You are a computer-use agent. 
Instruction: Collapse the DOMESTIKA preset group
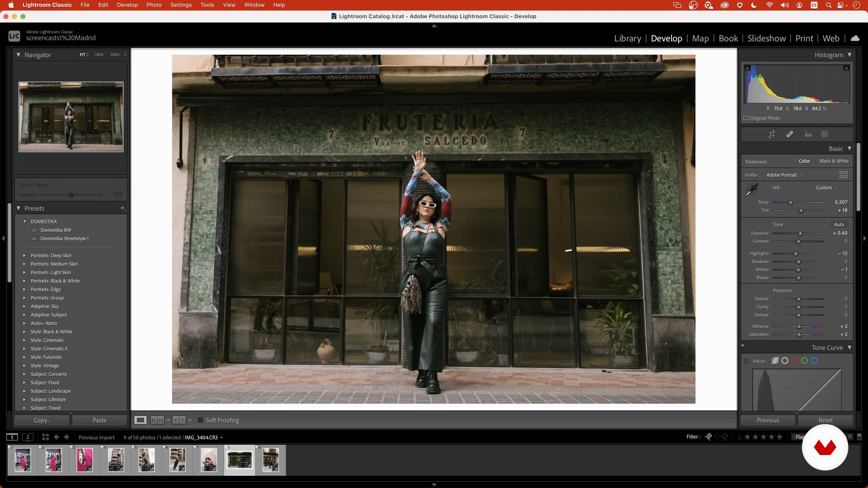tap(24, 221)
